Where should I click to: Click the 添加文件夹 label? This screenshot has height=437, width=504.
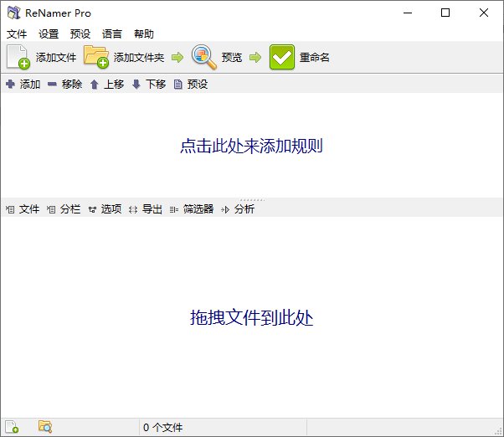[139, 58]
